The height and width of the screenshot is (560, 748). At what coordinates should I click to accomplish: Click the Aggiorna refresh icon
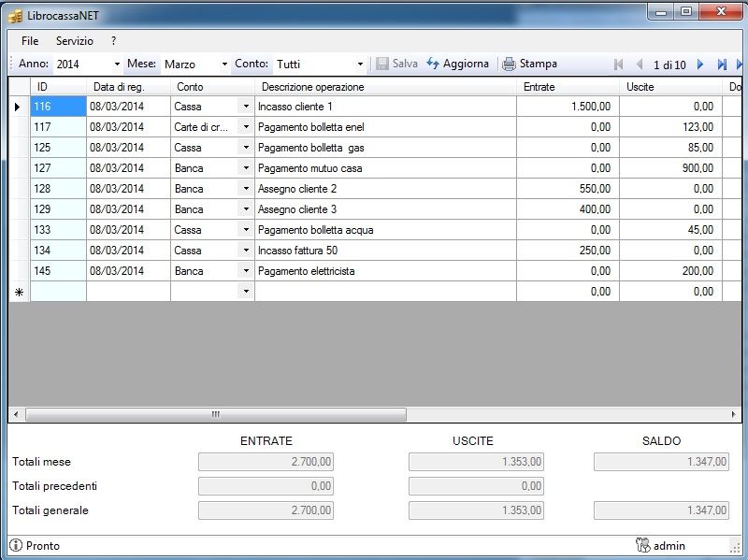click(x=433, y=65)
